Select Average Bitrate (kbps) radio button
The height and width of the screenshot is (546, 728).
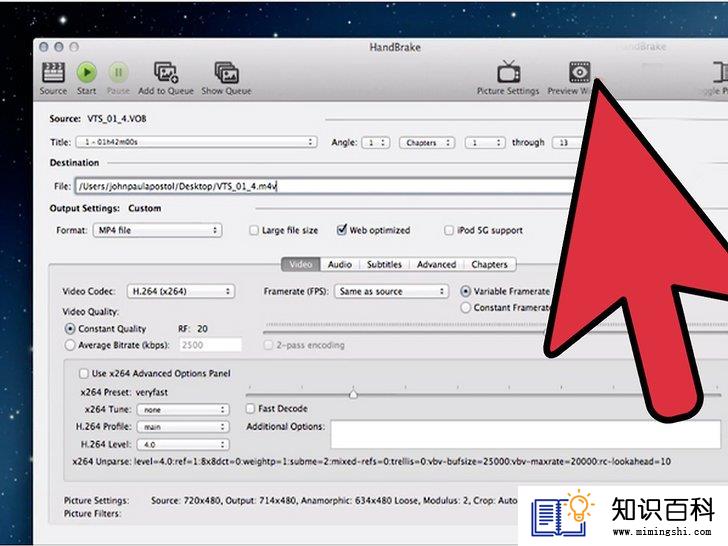click(x=70, y=345)
